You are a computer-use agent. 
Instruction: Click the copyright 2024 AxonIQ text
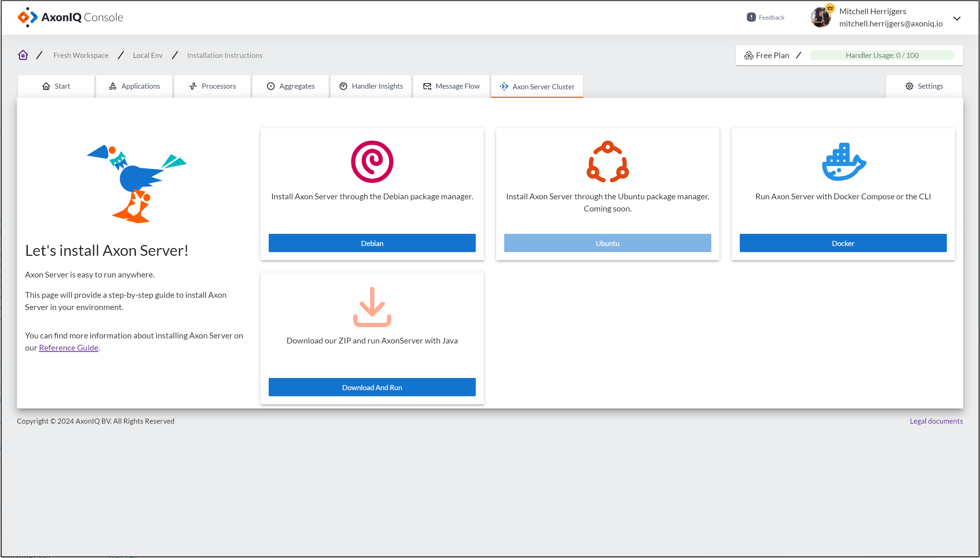[95, 421]
